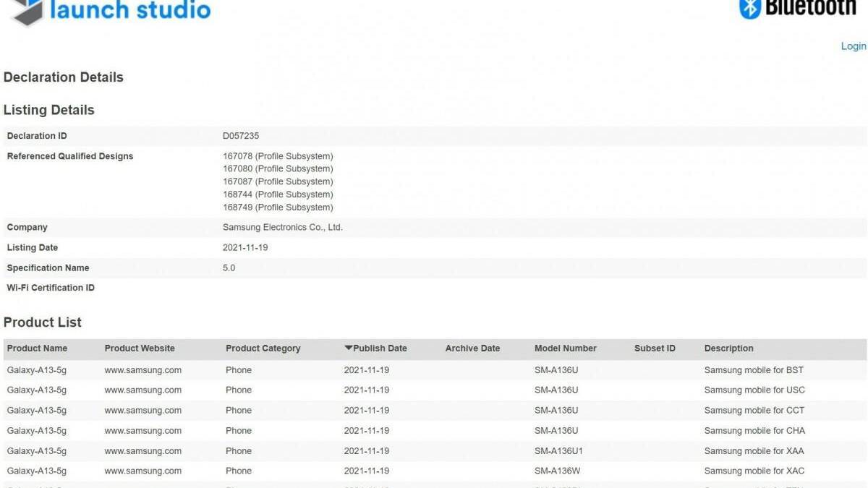Click the Company field label
The image size is (868, 488).
pyautogui.click(x=27, y=227)
